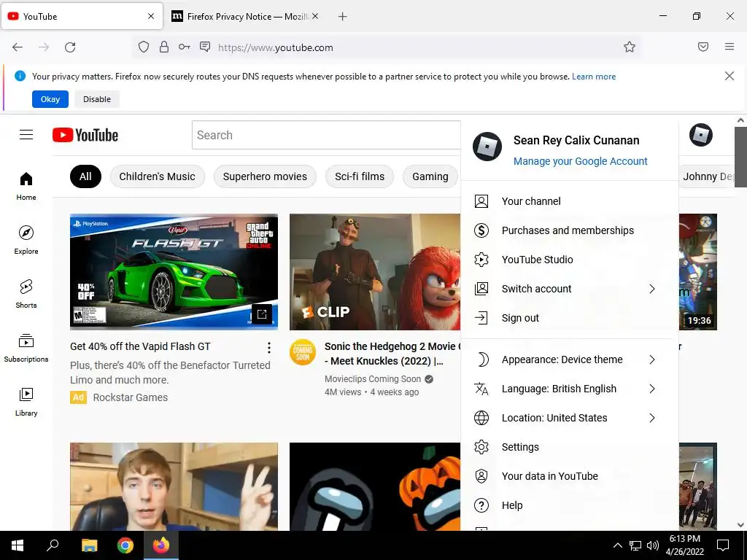Click the Firefox back arrow
The image size is (747, 560).
18,47
